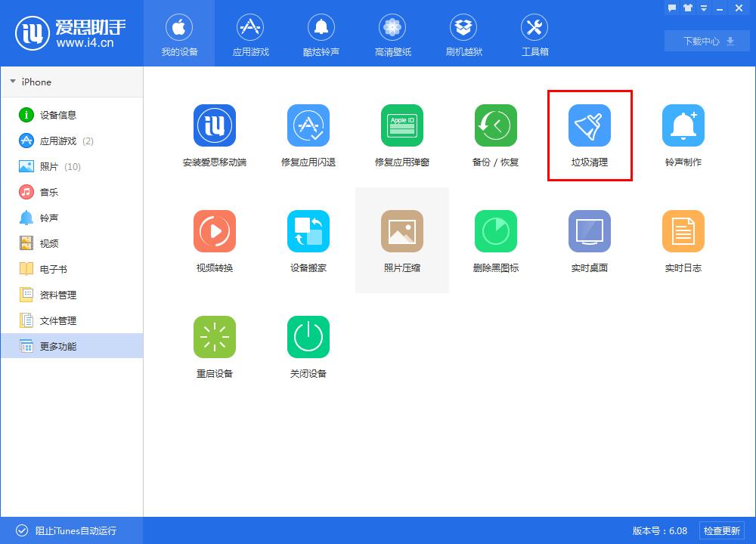Open 电子书 in sidebar

coord(73,269)
